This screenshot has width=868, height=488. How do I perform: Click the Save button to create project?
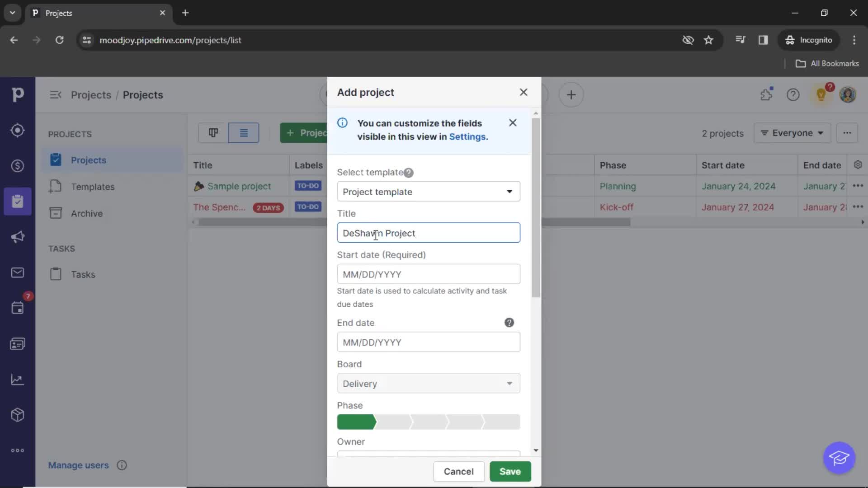(x=510, y=471)
